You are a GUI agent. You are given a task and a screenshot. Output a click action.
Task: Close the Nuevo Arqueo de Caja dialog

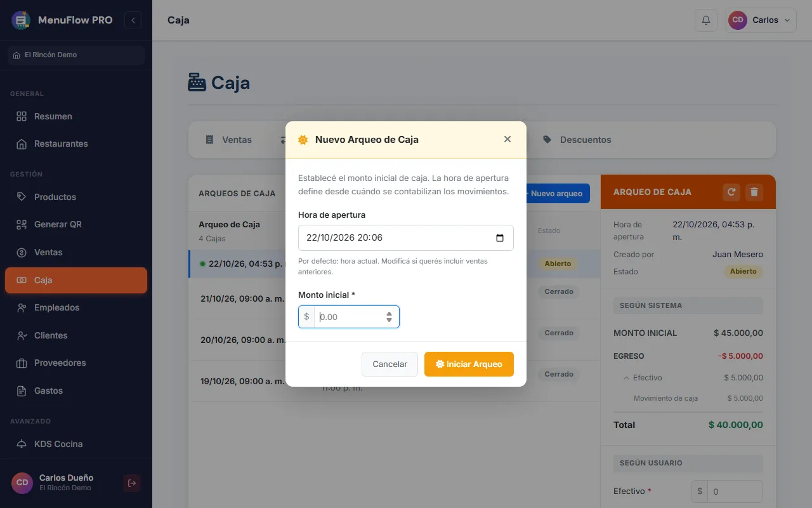pos(507,139)
